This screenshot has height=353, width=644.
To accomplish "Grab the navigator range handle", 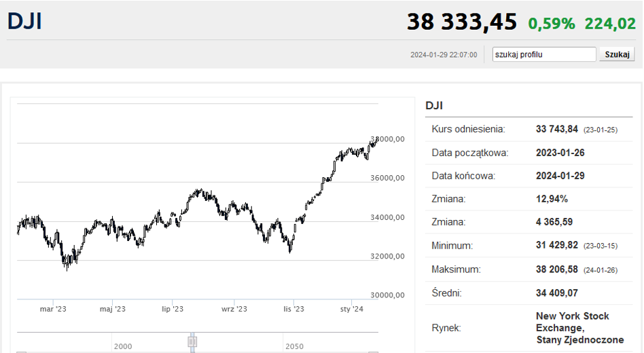I will (192, 341).
